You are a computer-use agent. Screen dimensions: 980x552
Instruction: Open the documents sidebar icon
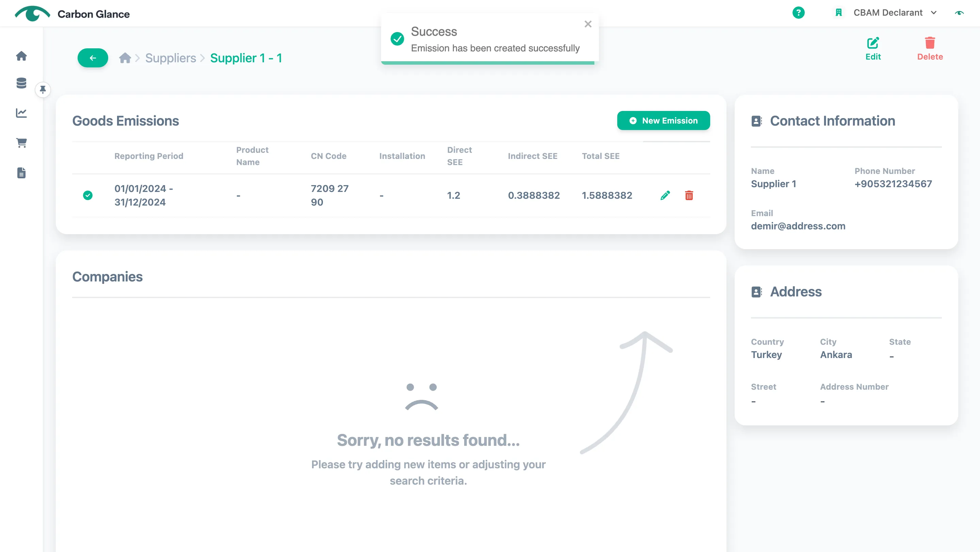[x=21, y=173]
